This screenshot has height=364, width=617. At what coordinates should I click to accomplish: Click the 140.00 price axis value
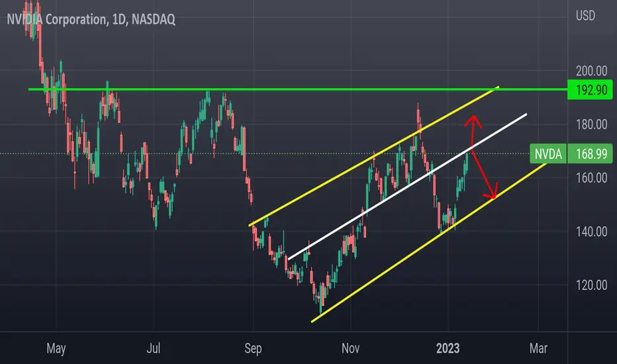click(x=591, y=232)
